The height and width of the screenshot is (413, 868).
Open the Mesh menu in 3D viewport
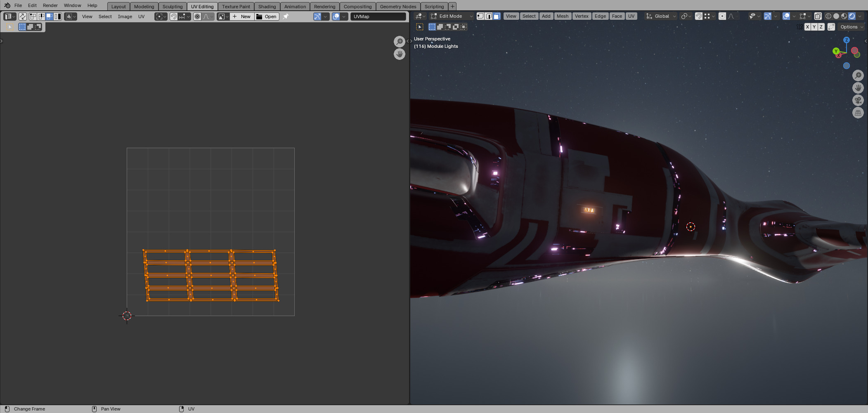563,16
